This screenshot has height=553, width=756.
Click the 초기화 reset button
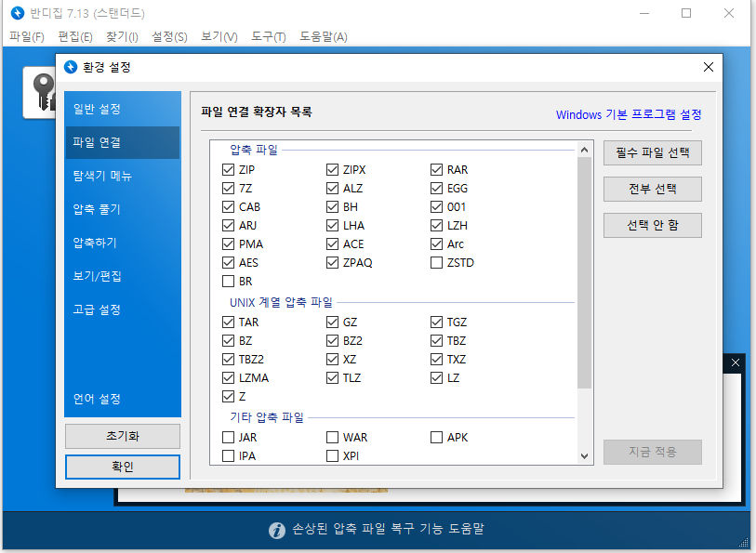tap(123, 437)
